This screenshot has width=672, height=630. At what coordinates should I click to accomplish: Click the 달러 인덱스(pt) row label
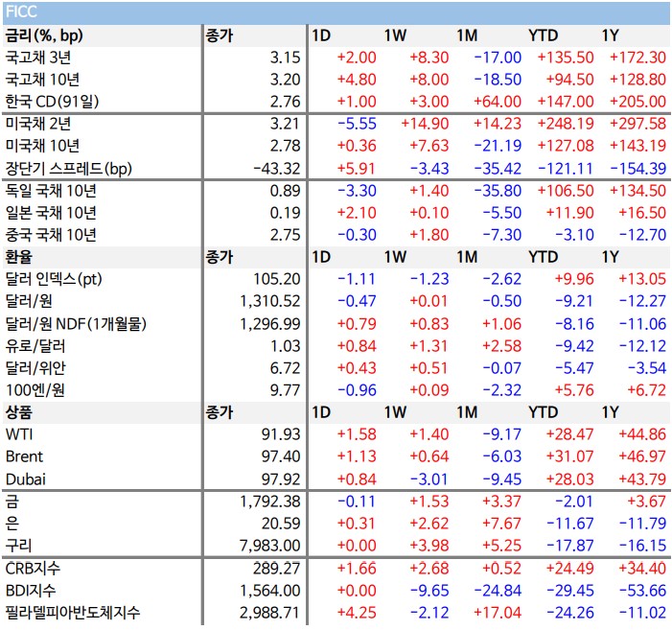54,279
